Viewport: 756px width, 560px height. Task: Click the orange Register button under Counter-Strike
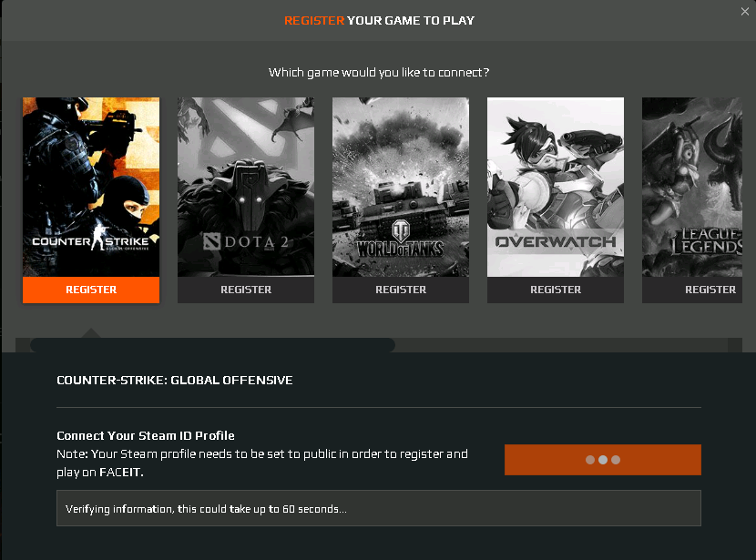pyautogui.click(x=91, y=290)
